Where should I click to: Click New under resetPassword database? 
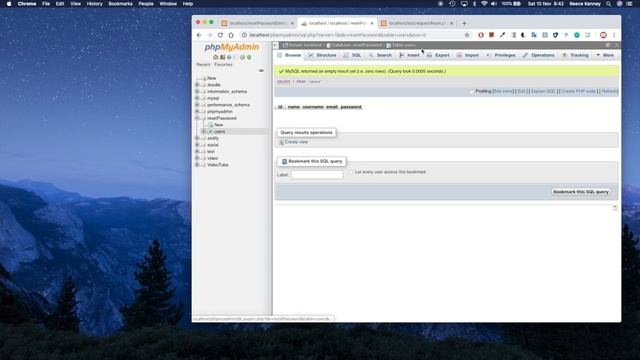(218, 125)
